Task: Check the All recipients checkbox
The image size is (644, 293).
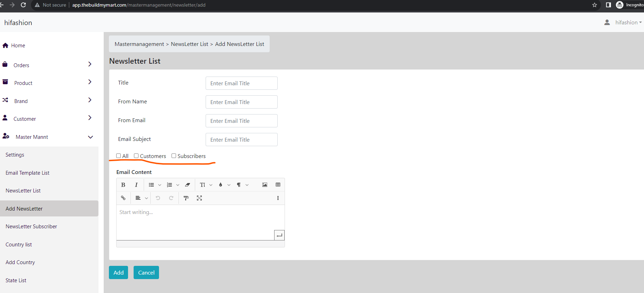Action: click(119, 156)
